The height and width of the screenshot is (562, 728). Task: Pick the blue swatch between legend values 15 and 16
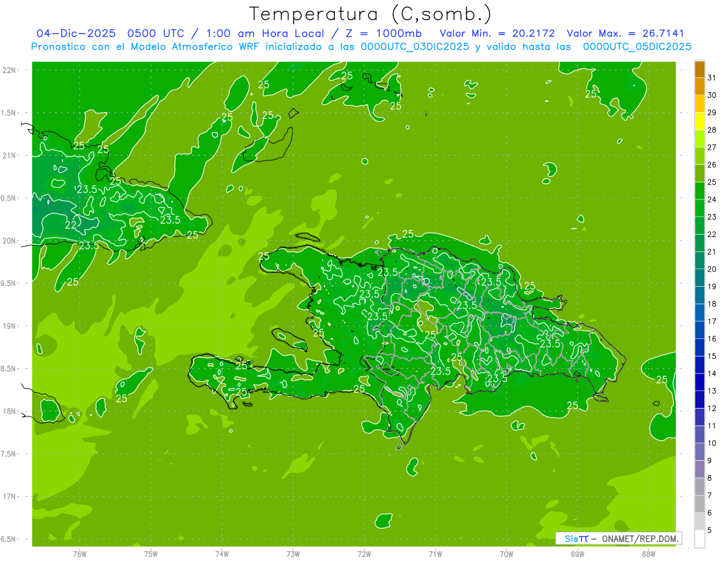pos(699,347)
